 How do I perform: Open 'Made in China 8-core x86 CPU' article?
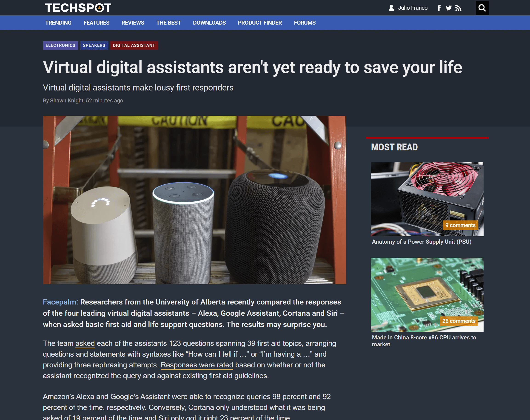point(424,341)
